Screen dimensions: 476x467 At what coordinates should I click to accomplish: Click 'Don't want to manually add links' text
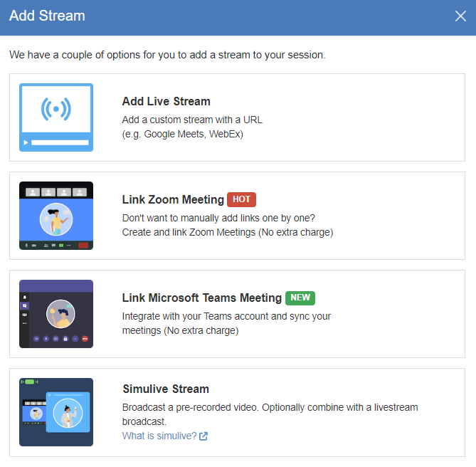point(218,218)
